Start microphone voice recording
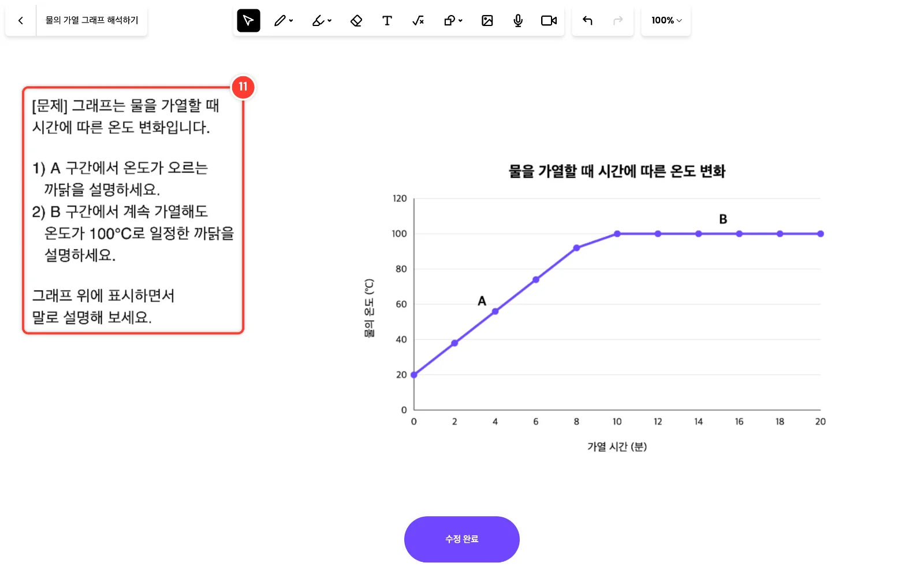This screenshot has width=924, height=578. [518, 21]
